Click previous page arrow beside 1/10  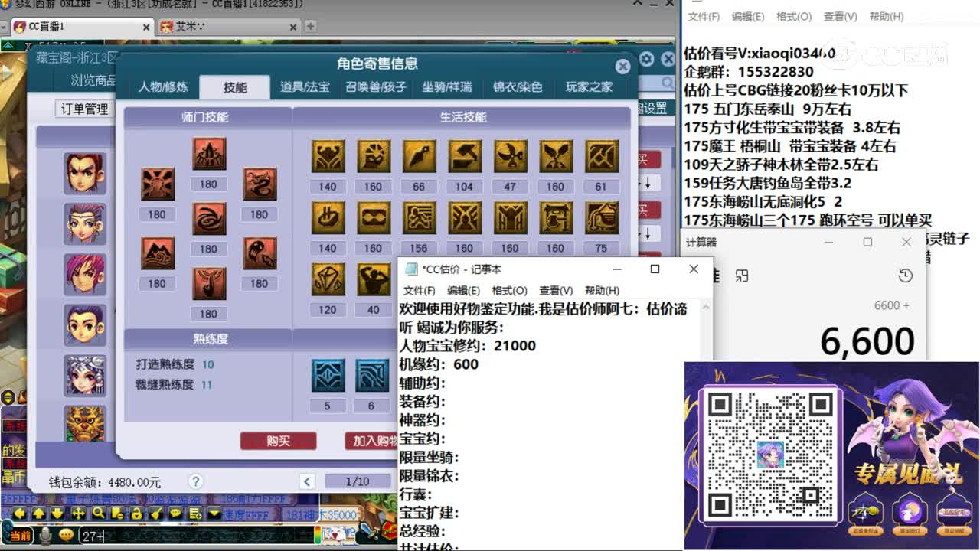[307, 481]
